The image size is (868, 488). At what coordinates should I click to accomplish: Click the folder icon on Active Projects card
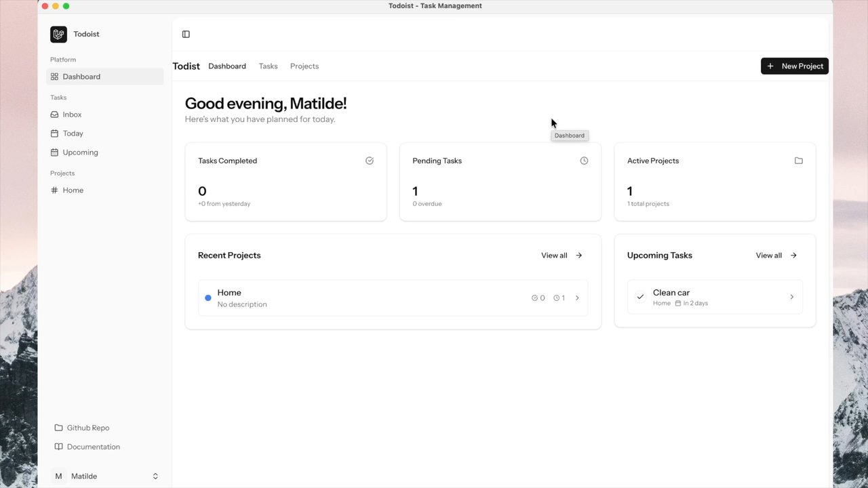pos(799,161)
